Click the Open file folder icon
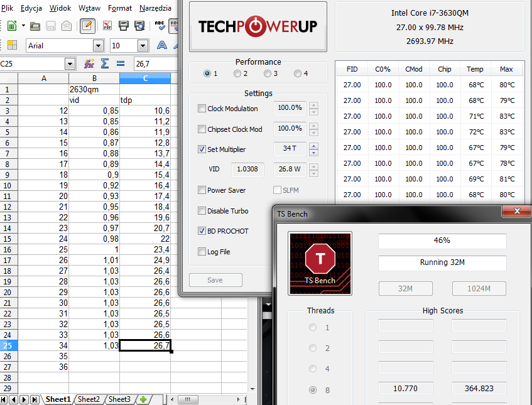This screenshot has width=532, height=405. (35, 26)
